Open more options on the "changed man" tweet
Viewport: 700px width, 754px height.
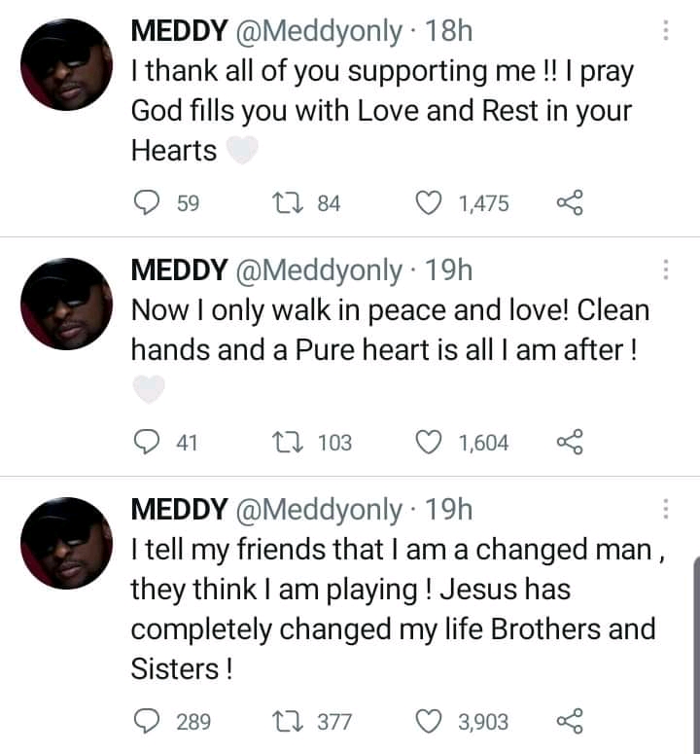666,509
